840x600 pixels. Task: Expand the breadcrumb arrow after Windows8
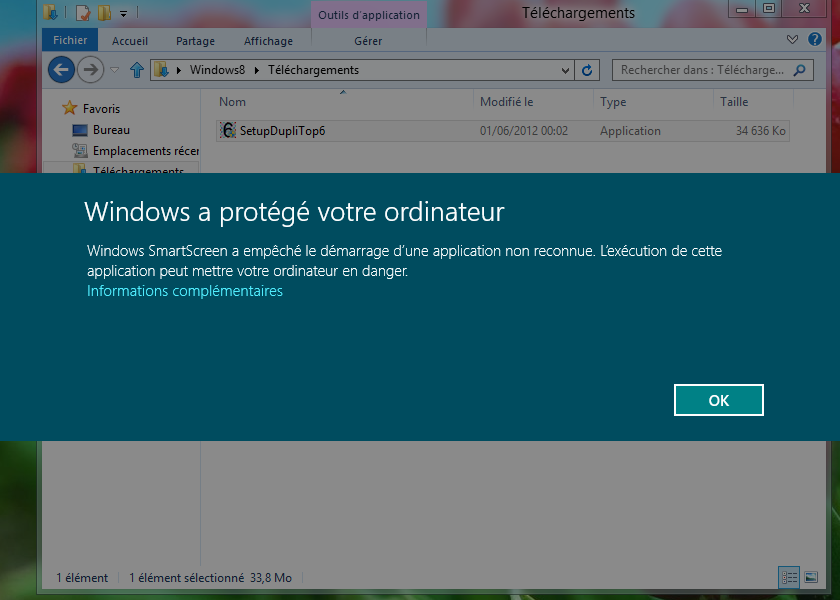click(x=257, y=70)
